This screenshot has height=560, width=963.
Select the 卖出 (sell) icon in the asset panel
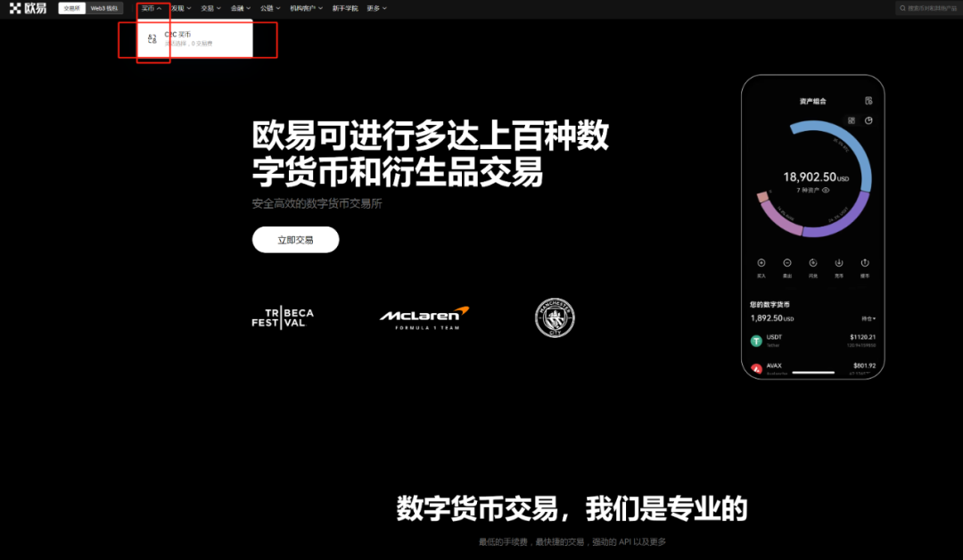(787, 264)
